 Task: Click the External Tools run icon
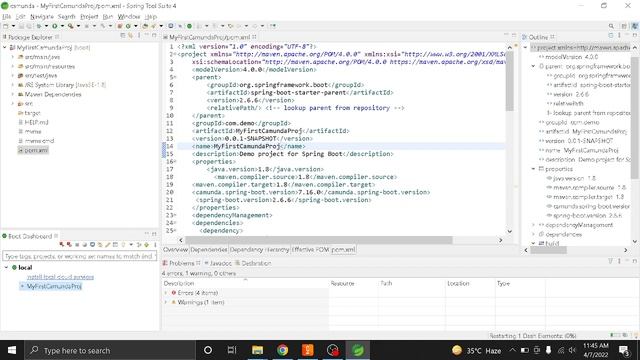click(x=71, y=26)
